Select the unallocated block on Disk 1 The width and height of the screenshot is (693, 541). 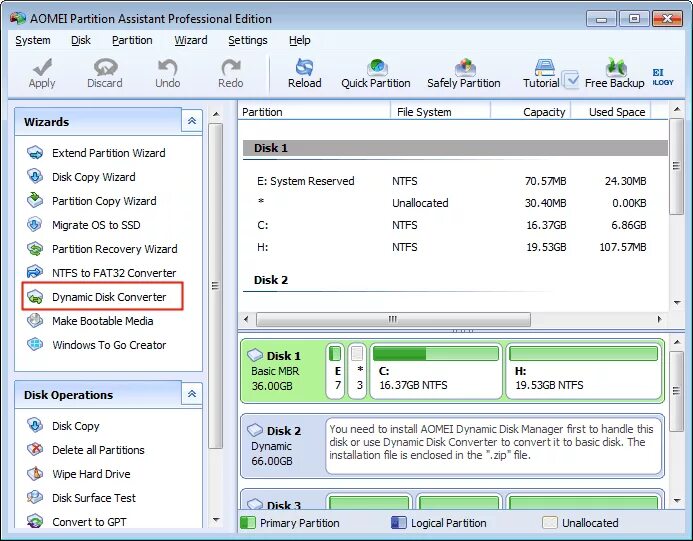click(x=357, y=371)
